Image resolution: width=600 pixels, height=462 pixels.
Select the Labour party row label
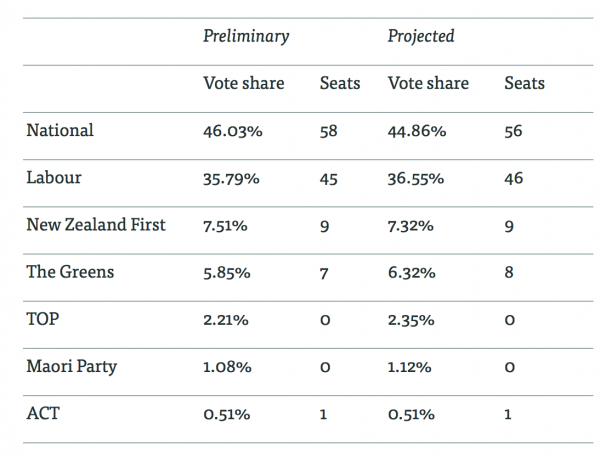[54, 178]
